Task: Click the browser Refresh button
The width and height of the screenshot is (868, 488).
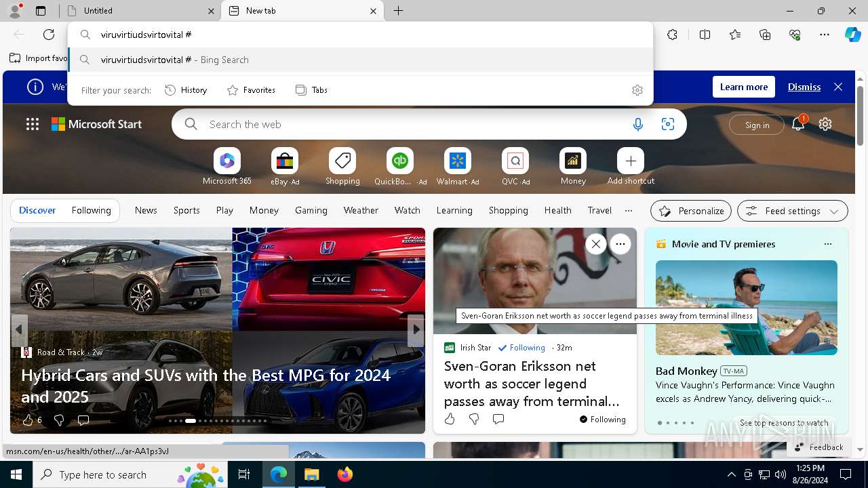Action: coord(49,35)
